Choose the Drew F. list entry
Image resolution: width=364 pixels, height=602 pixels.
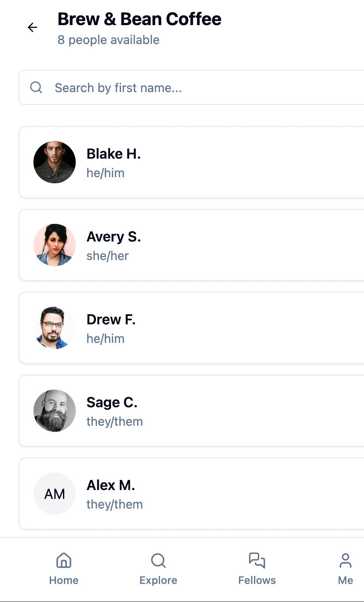(220, 328)
